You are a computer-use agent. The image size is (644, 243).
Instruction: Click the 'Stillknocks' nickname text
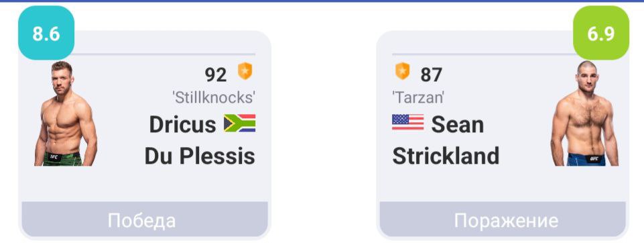point(214,97)
